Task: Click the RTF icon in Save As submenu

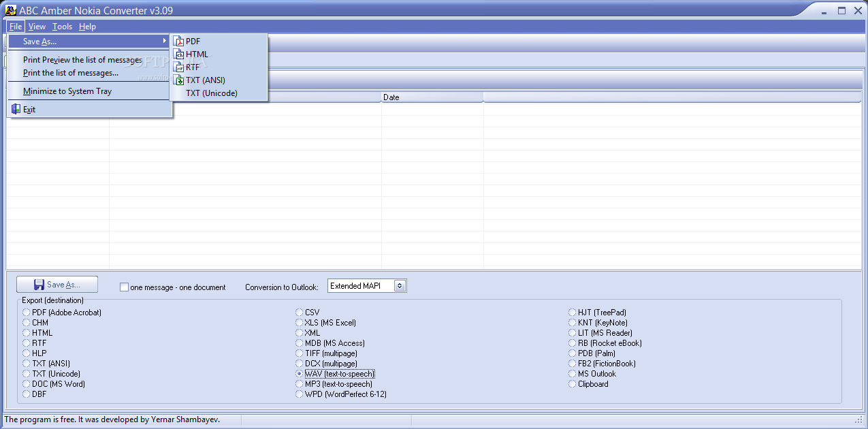Action: [179, 67]
